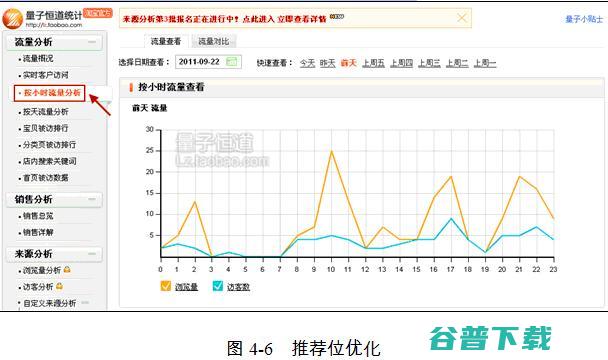Click the teal peak at hour 17
608x360 pixels.
(451, 219)
